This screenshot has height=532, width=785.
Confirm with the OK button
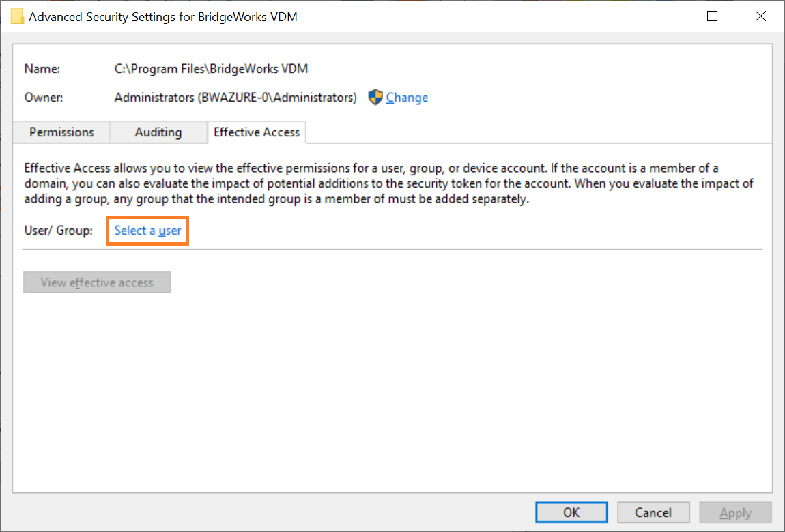tap(571, 512)
